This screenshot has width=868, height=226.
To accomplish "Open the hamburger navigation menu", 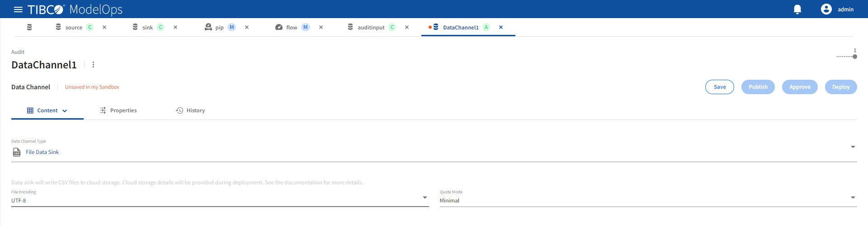I will click(x=18, y=10).
